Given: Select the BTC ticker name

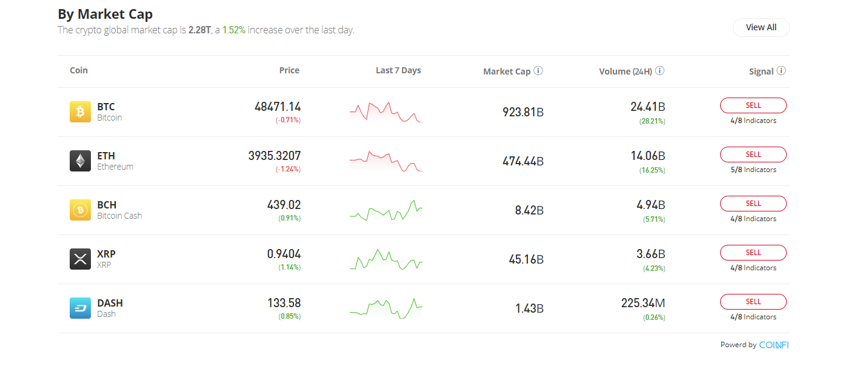Looking at the screenshot, I should point(106,107).
